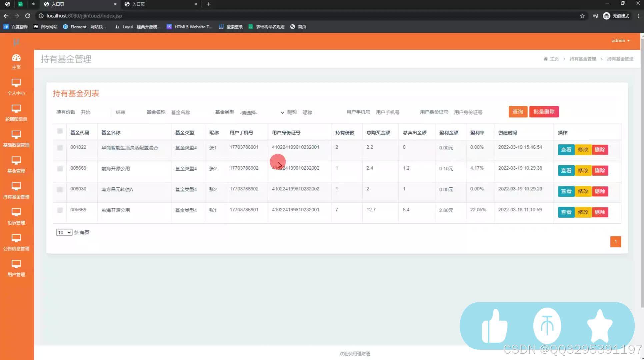Screen dimensions: 644x360
Task: Switch to the second 入口页 browser tab
Action: pos(161,4)
